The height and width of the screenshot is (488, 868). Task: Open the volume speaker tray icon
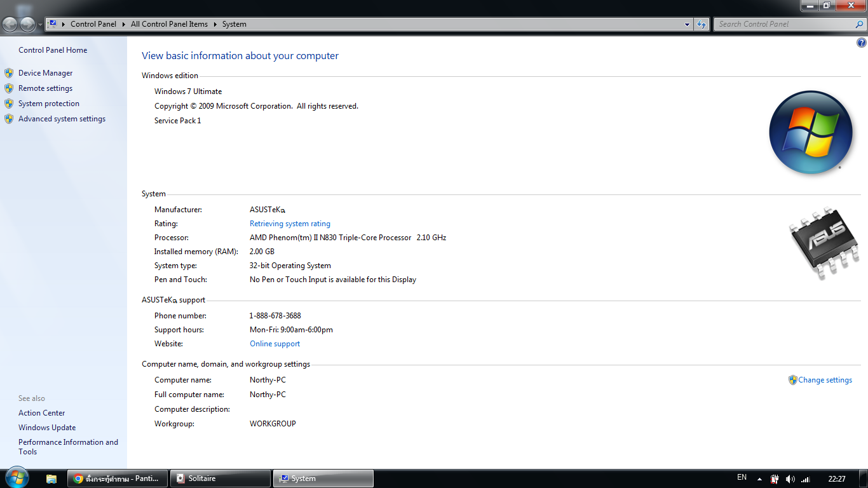790,479
